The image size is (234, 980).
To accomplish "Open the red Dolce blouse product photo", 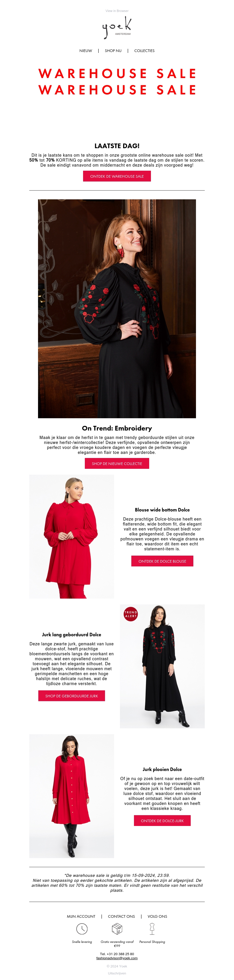I will pos(72,536).
